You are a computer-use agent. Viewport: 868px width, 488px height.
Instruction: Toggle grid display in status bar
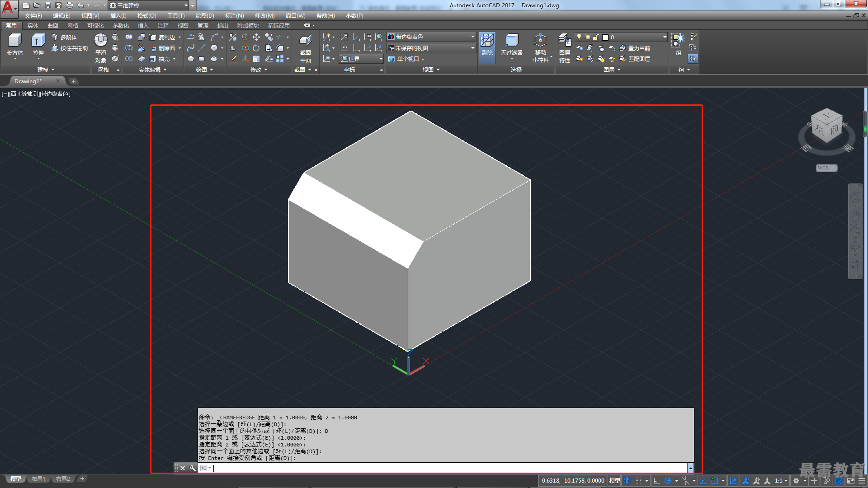tap(627, 481)
